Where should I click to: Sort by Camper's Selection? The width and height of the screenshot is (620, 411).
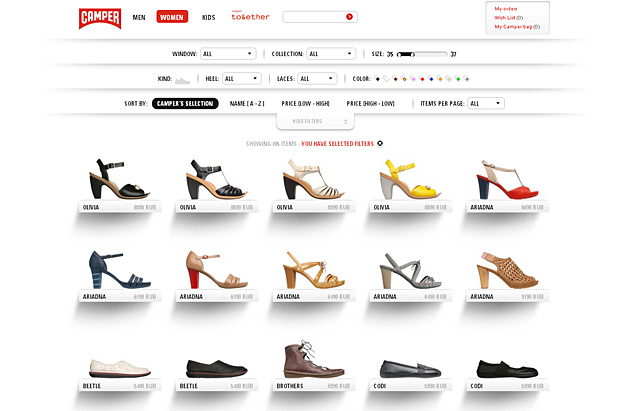[x=185, y=103]
